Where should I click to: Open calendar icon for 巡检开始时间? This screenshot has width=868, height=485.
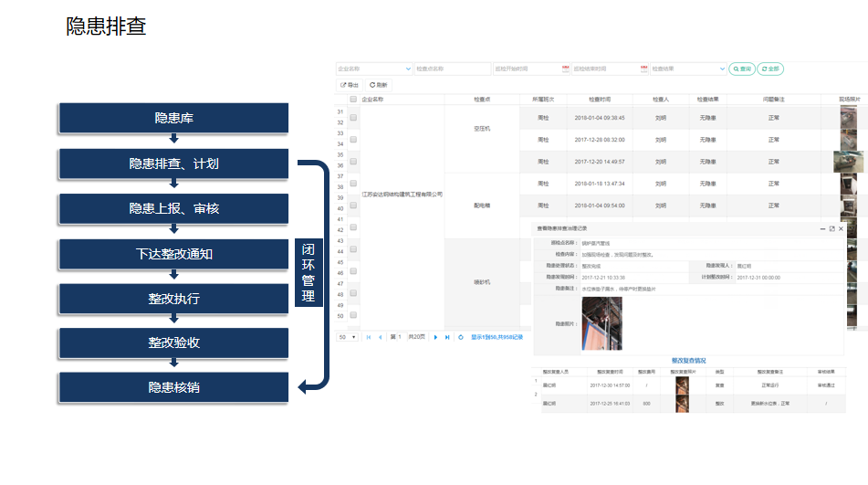click(565, 69)
